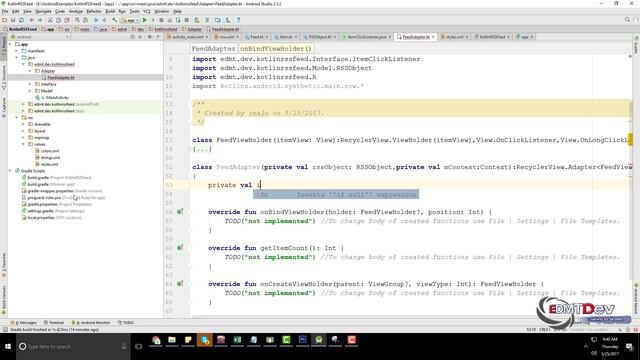The height and width of the screenshot is (360, 640).
Task: Click the Paste toolbar icon
Action: [x=67, y=20]
